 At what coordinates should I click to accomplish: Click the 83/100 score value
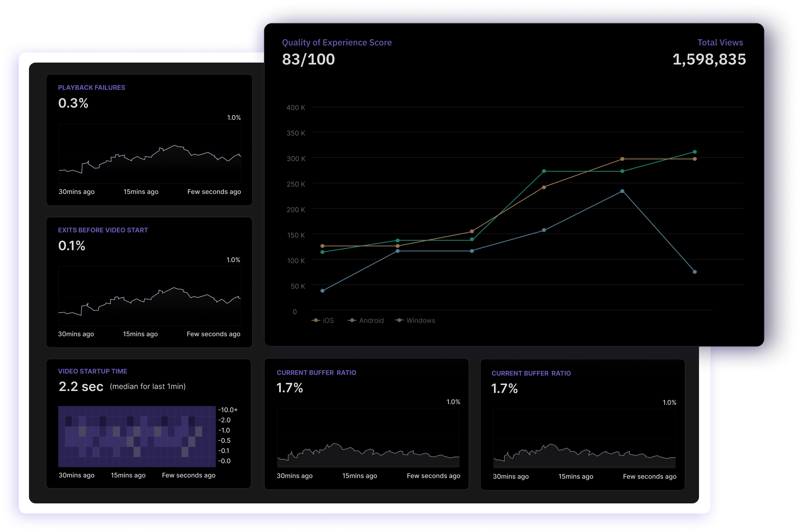pos(308,59)
